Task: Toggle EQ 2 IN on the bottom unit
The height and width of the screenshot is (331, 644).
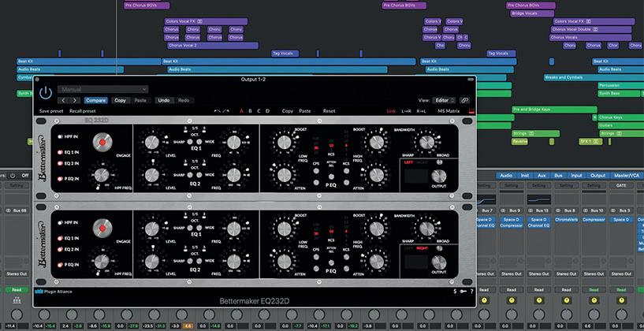Action: (x=60, y=249)
